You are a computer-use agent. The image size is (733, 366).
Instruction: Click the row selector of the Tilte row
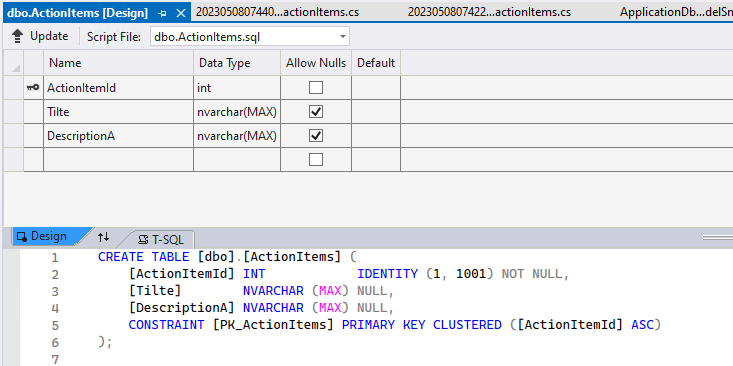point(14,111)
